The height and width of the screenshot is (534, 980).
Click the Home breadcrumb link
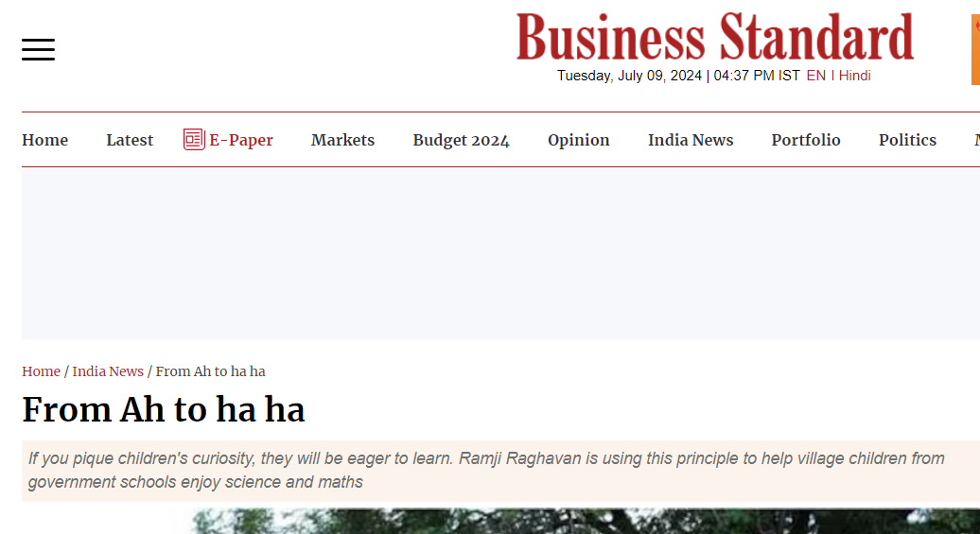(42, 371)
